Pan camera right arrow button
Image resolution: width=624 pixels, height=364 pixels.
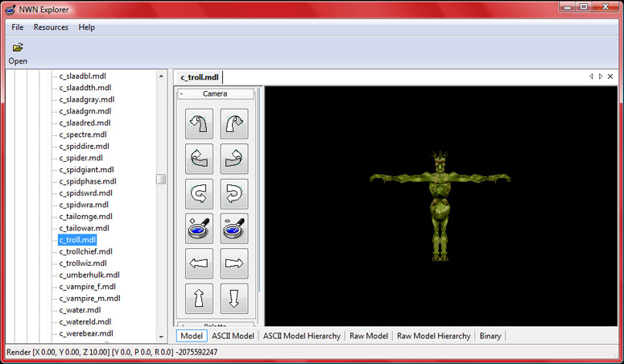click(234, 263)
